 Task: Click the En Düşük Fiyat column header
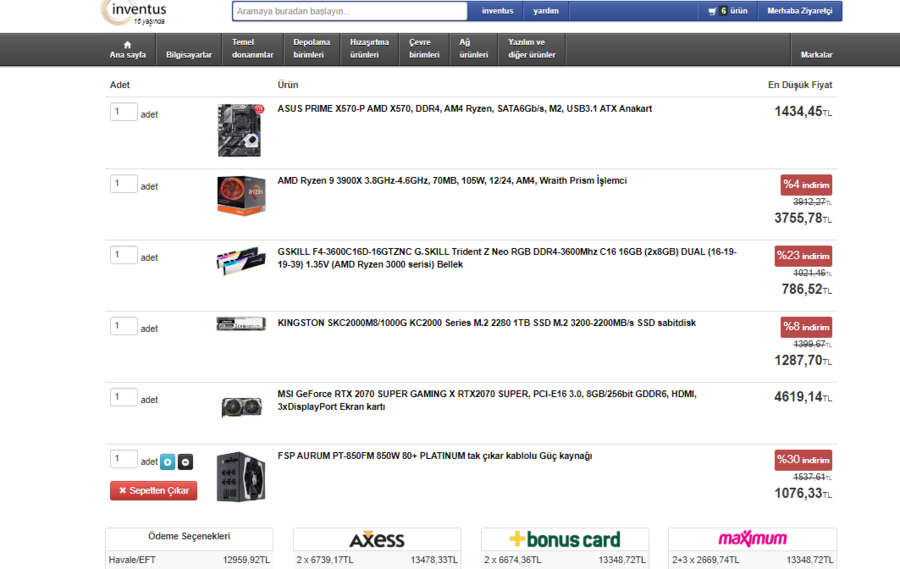coord(800,85)
